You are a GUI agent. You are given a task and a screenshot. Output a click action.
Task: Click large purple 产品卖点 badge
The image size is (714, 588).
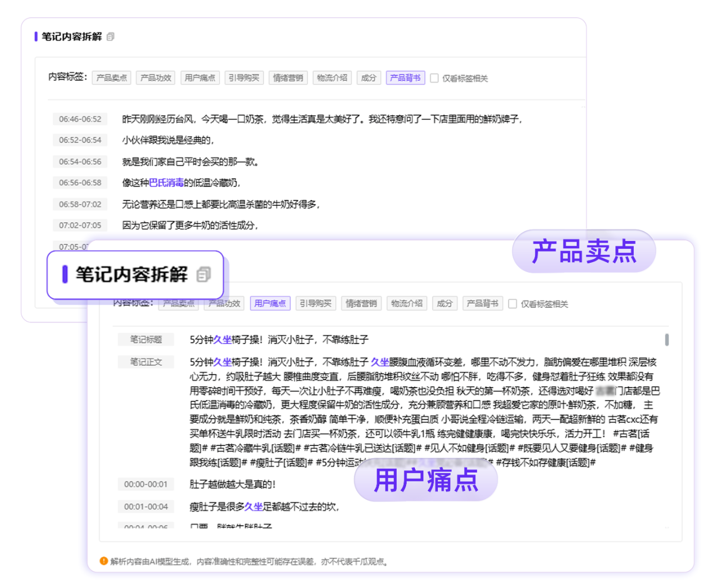[x=583, y=251]
